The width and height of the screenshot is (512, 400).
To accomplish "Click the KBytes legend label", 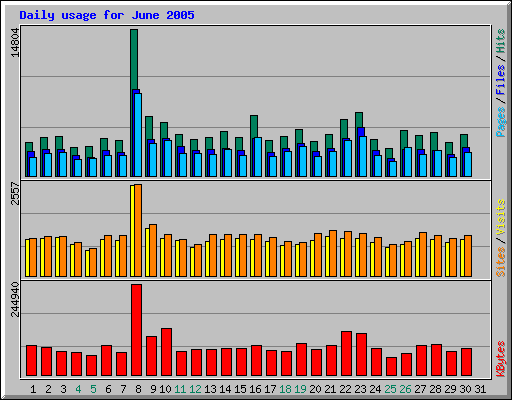I will point(500,359).
